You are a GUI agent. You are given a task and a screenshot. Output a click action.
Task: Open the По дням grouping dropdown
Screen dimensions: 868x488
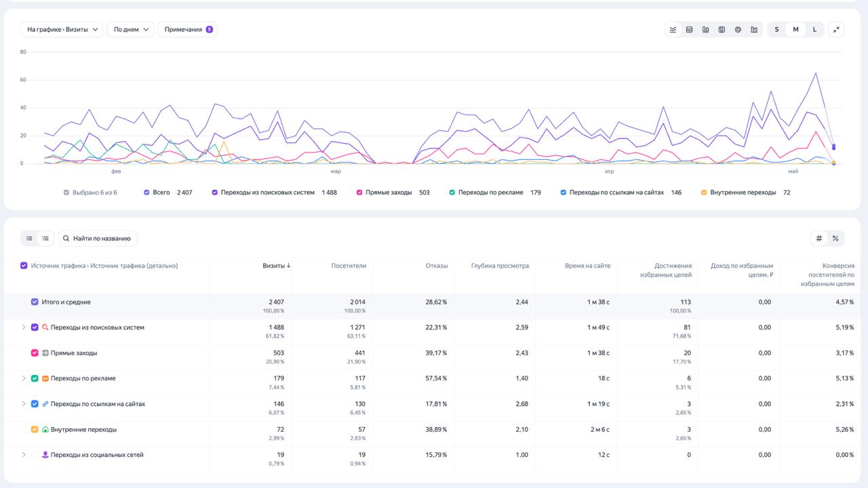[x=131, y=29]
